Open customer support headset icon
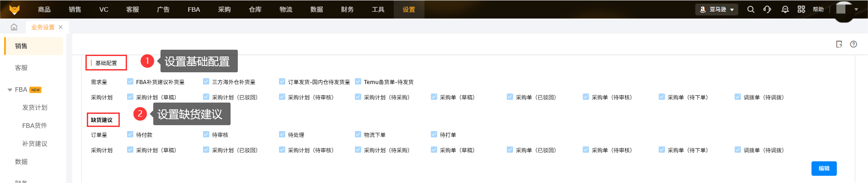868x183 pixels. click(x=767, y=9)
